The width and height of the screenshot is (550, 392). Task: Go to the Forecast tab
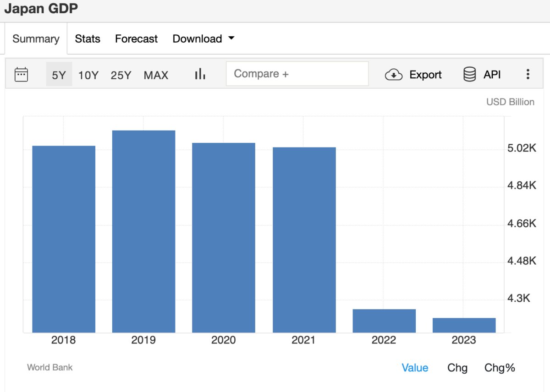[136, 39]
